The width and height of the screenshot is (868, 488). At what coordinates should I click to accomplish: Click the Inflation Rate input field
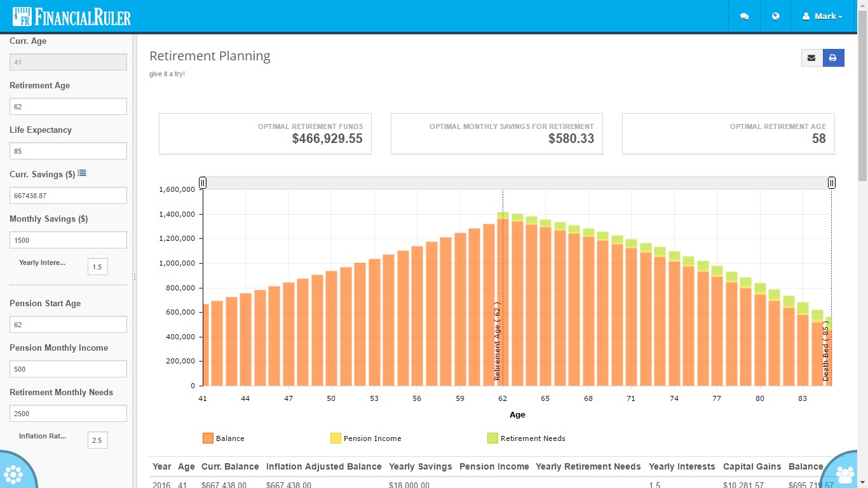coord(98,440)
